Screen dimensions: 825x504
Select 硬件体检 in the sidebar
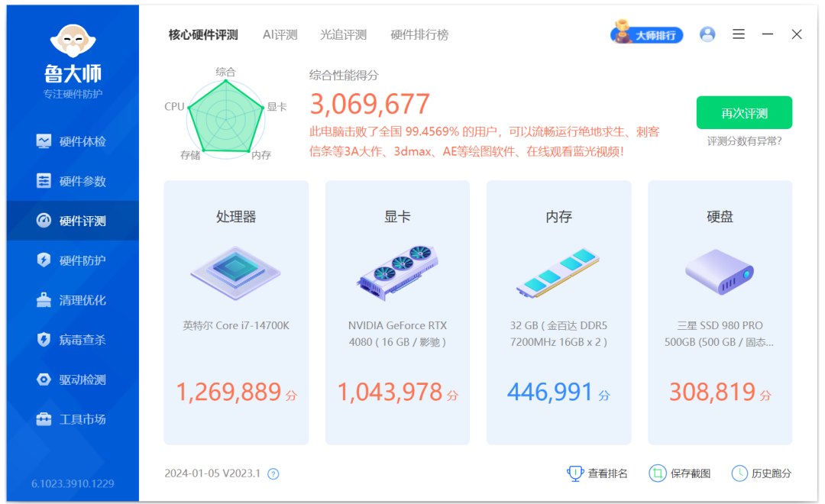[x=73, y=141]
